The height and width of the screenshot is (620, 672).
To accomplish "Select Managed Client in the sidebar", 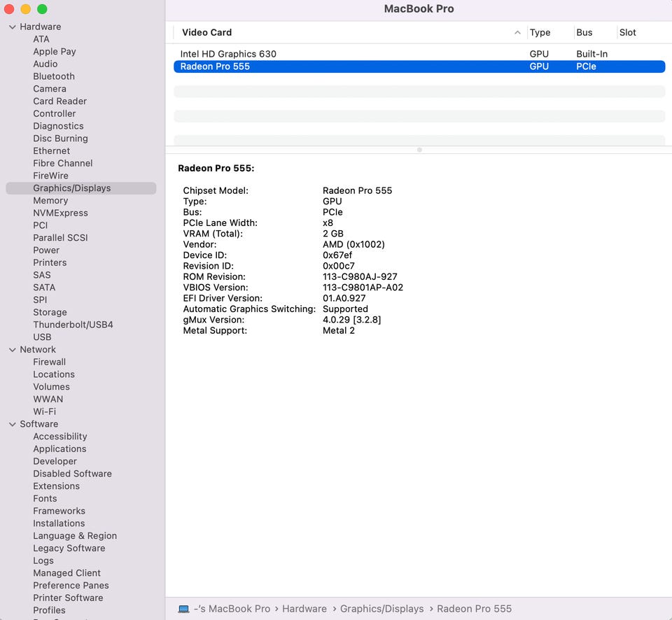I will (x=67, y=573).
